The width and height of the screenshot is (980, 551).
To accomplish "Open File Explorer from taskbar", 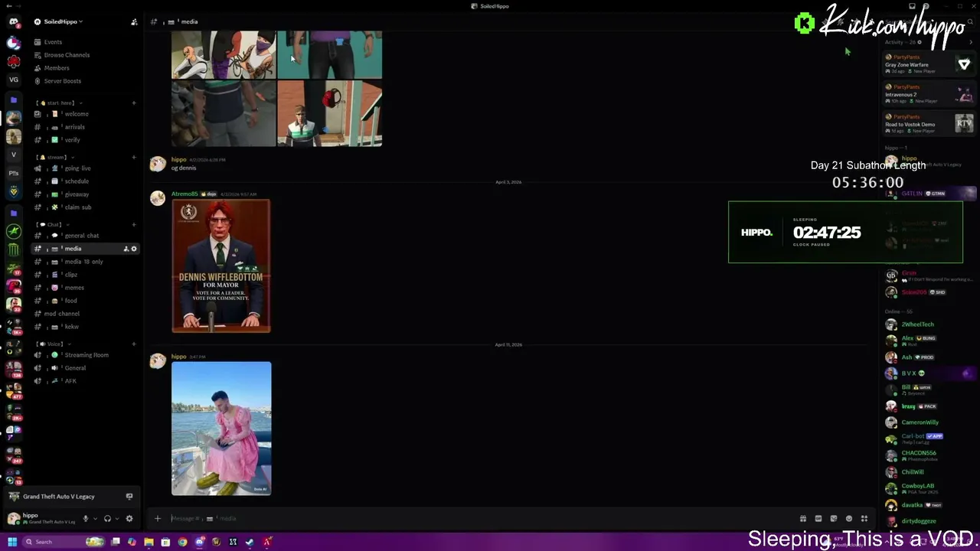I will click(149, 542).
